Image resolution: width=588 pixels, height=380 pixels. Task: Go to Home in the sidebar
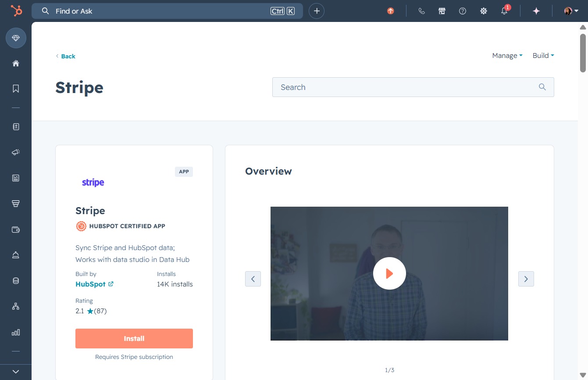(16, 63)
